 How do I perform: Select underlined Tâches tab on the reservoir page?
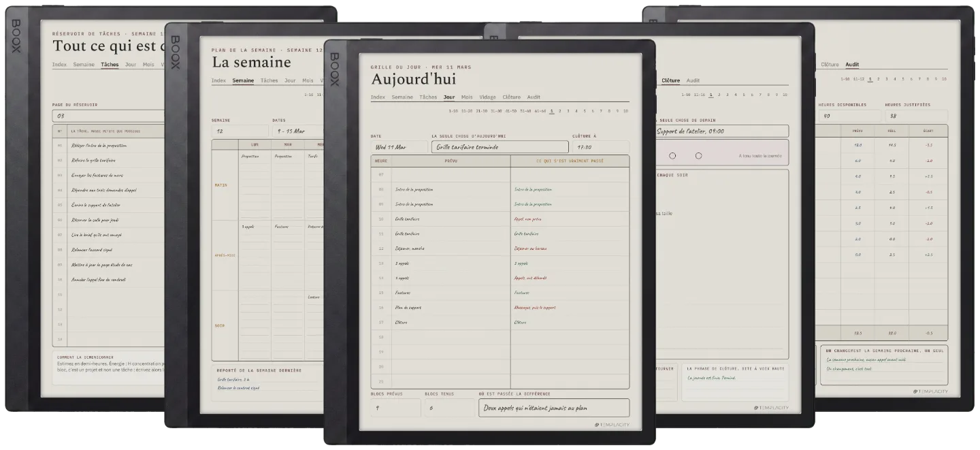pyautogui.click(x=110, y=65)
